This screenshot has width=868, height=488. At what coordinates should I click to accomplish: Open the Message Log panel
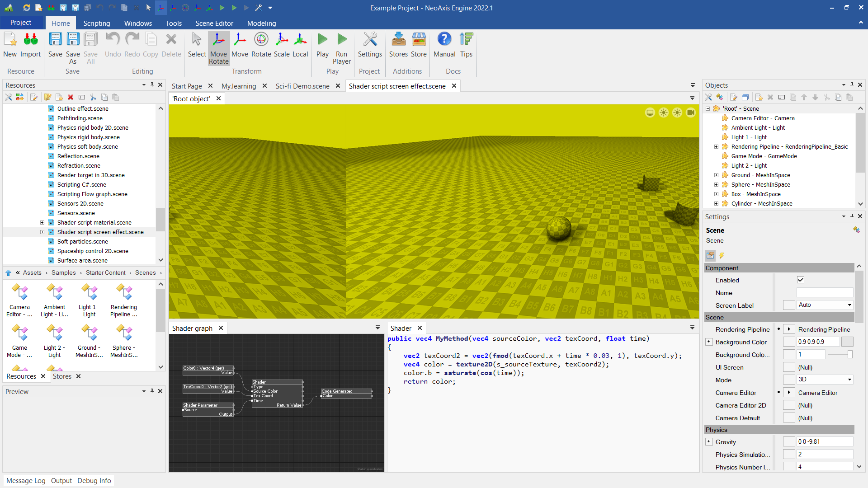coord(26,481)
